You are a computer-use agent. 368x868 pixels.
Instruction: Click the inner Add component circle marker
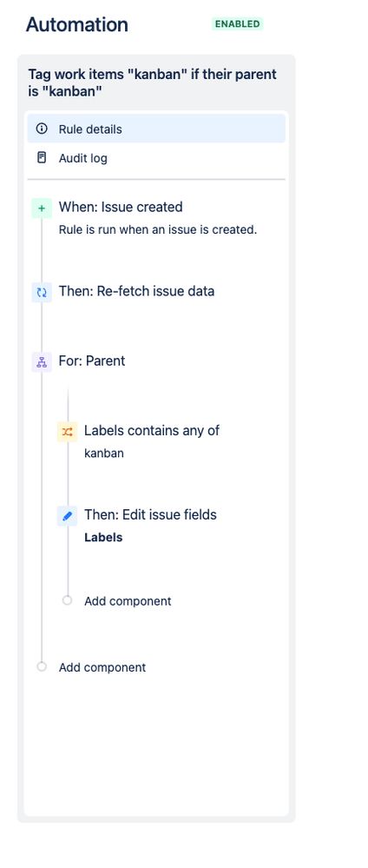[67, 600]
